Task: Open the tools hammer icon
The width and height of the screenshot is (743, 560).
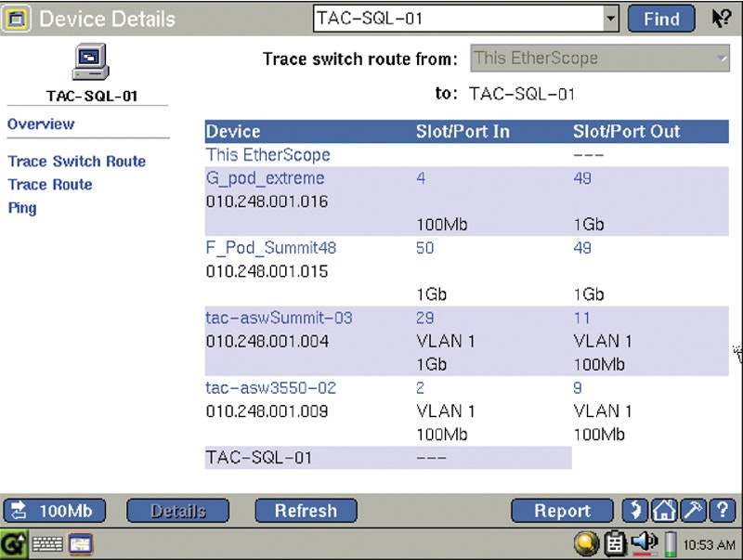Action: pos(694,511)
